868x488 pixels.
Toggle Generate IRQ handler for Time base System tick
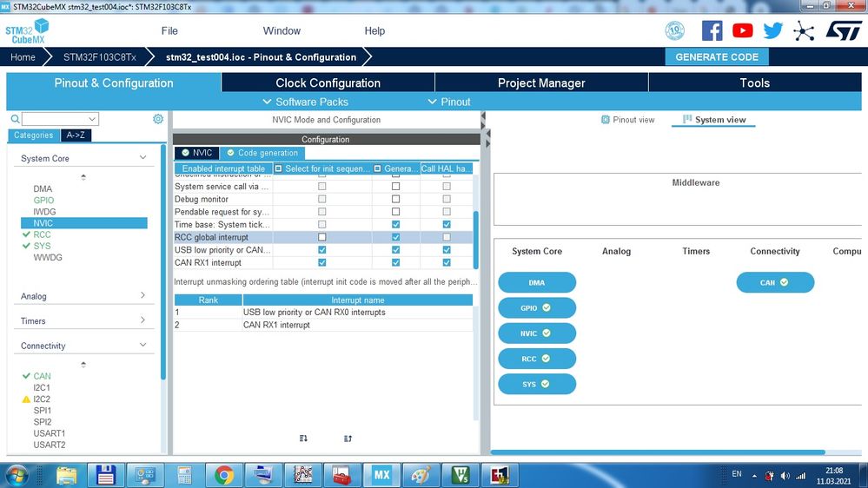(x=395, y=224)
